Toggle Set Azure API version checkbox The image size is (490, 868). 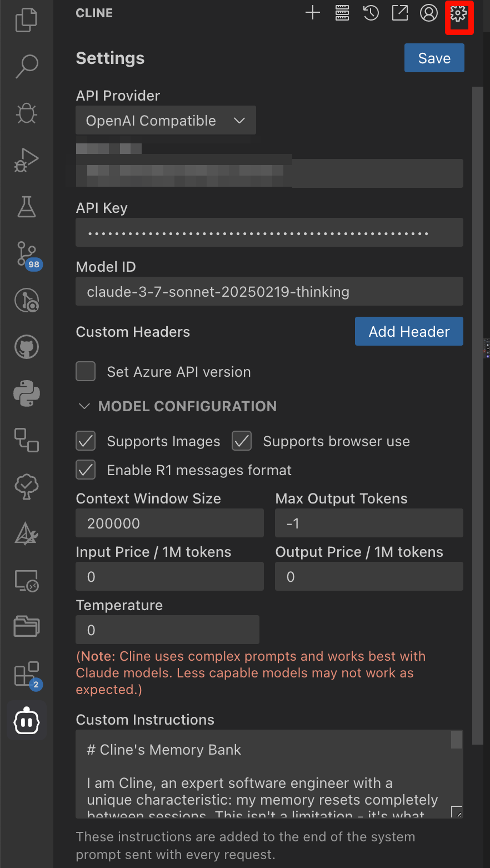click(86, 371)
